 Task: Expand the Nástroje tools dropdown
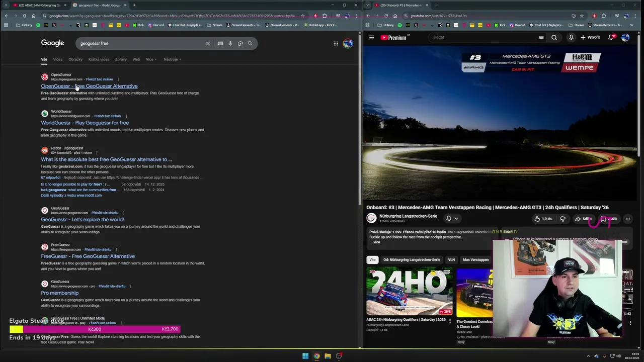pyautogui.click(x=172, y=59)
